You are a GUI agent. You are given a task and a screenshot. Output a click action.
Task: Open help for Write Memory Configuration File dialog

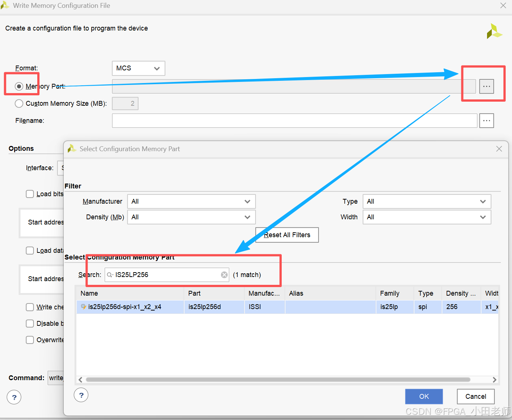(x=14, y=397)
